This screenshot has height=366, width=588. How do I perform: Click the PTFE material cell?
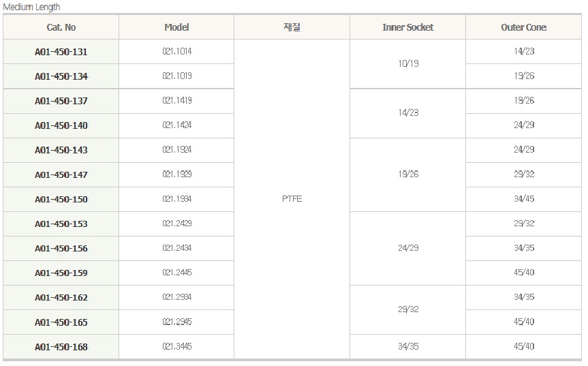pos(292,199)
